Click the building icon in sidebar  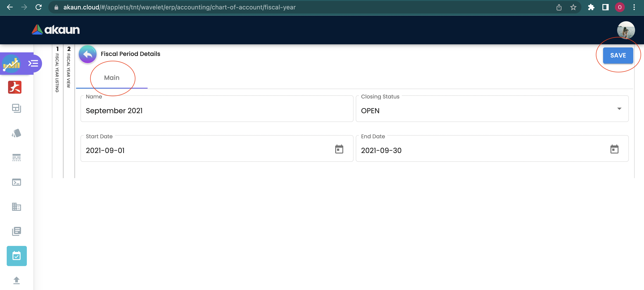pos(17,207)
